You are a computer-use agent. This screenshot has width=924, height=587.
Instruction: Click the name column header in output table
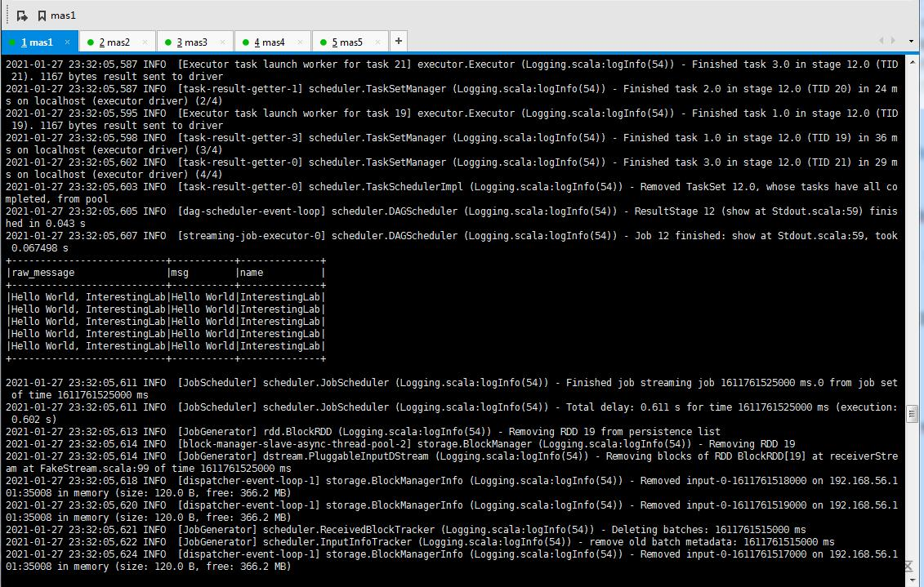pos(252,273)
